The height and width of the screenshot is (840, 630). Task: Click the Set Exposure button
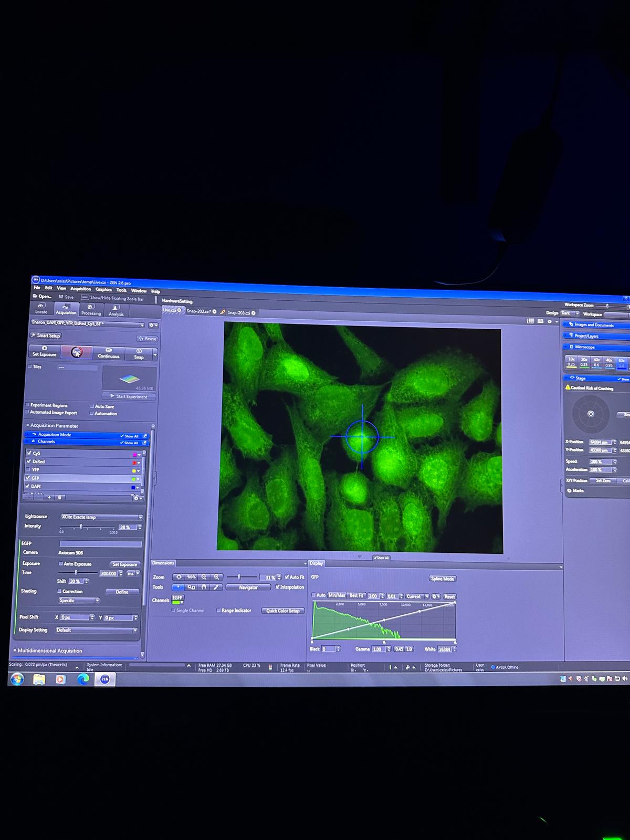click(45, 351)
